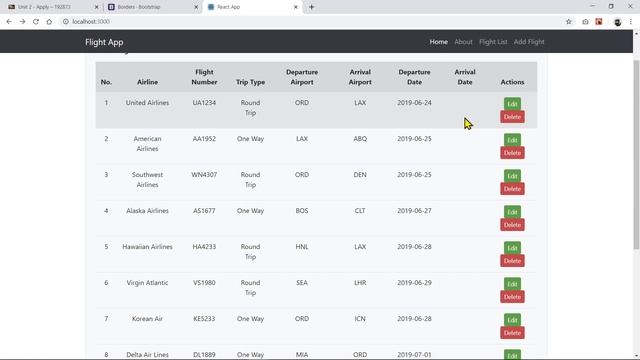The height and width of the screenshot is (360, 640).
Task: Click the Arrival Date column header
Action: pyautogui.click(x=465, y=77)
